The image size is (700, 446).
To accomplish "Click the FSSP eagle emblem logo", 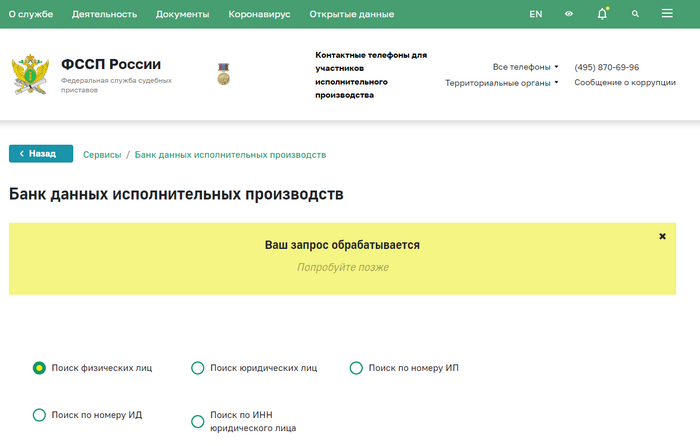I will pyautogui.click(x=30, y=74).
